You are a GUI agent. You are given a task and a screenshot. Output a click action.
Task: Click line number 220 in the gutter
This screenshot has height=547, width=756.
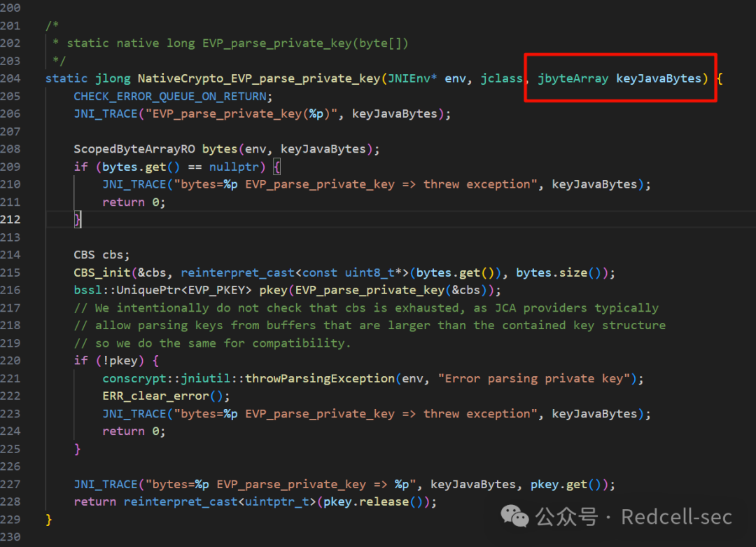[x=10, y=361]
